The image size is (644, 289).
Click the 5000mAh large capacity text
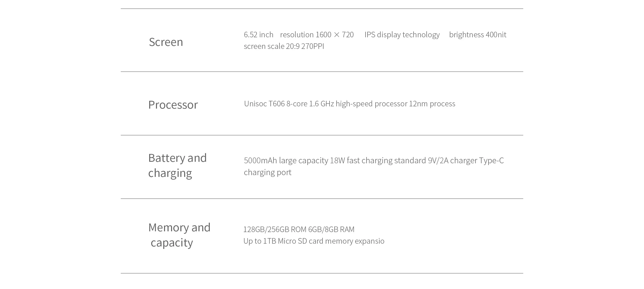click(x=286, y=160)
